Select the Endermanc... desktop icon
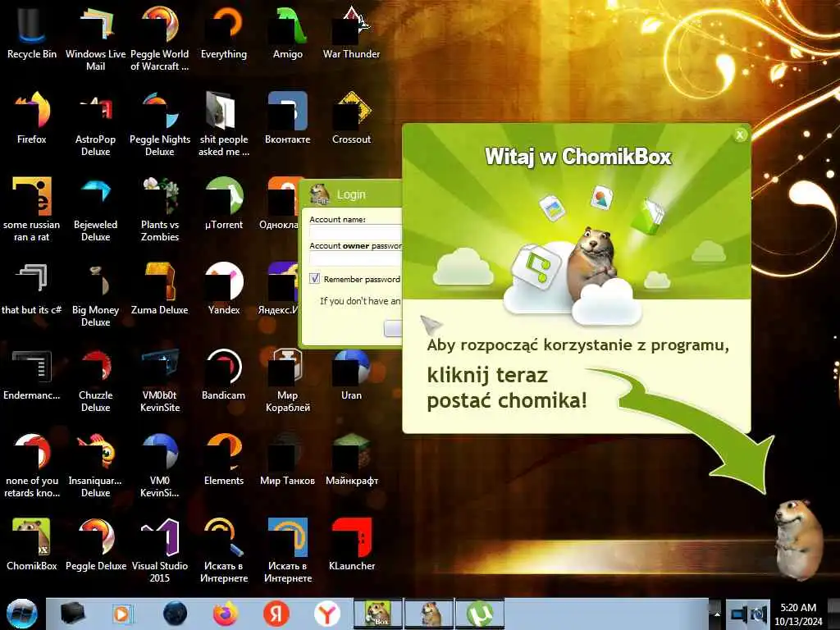This screenshot has height=630, width=840. [x=32, y=373]
